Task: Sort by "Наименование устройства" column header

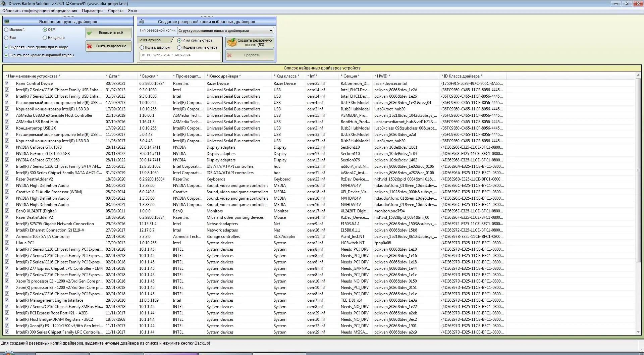Action: (x=54, y=76)
